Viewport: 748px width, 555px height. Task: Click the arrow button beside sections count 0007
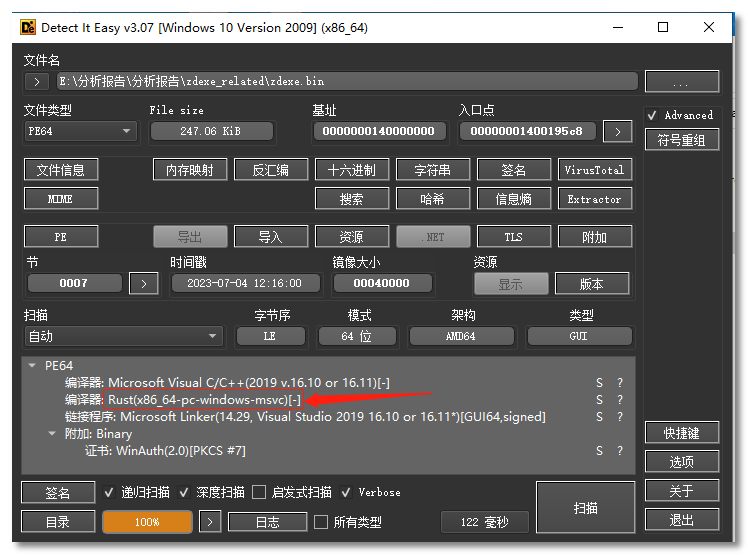pos(144,283)
